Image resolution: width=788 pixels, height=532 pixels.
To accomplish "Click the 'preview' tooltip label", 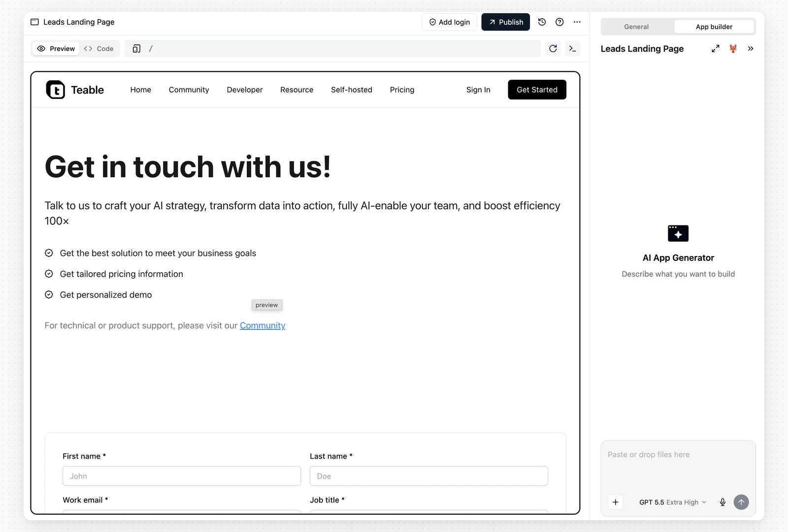I will coord(267,305).
